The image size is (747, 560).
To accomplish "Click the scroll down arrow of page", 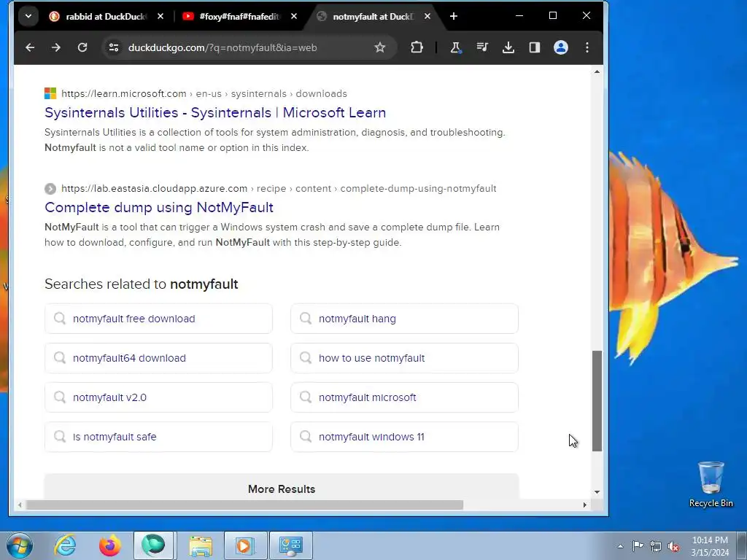I will (597, 492).
